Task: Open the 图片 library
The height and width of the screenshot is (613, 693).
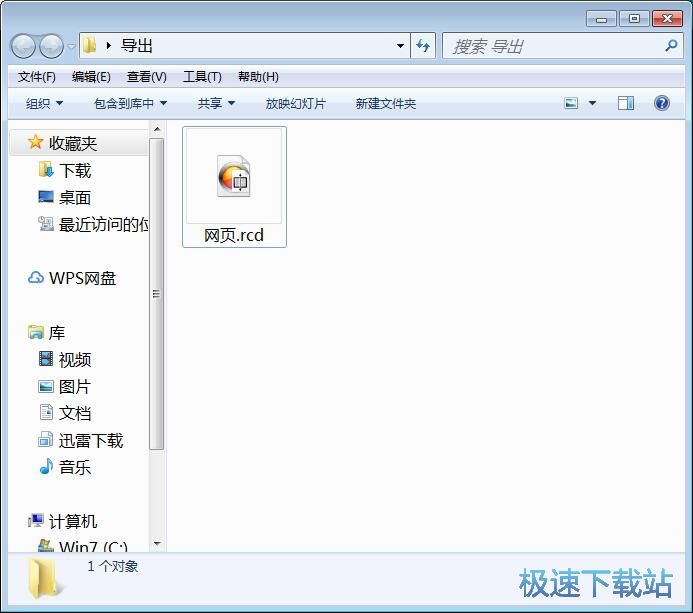Action: (75, 387)
